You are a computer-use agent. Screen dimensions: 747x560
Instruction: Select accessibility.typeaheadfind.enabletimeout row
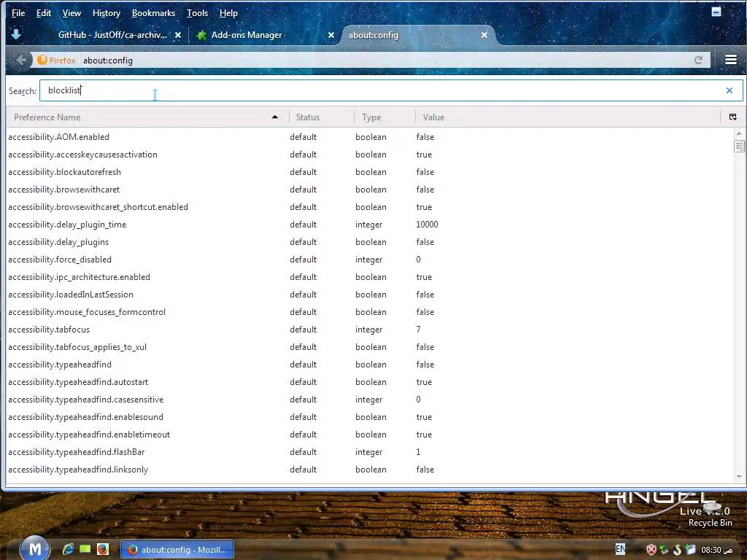(370, 435)
